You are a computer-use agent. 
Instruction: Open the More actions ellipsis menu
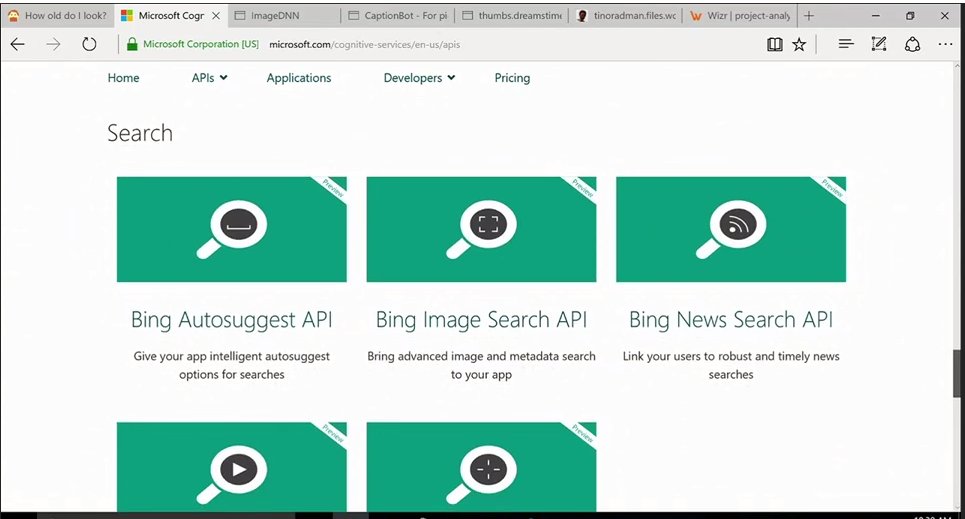point(945,44)
